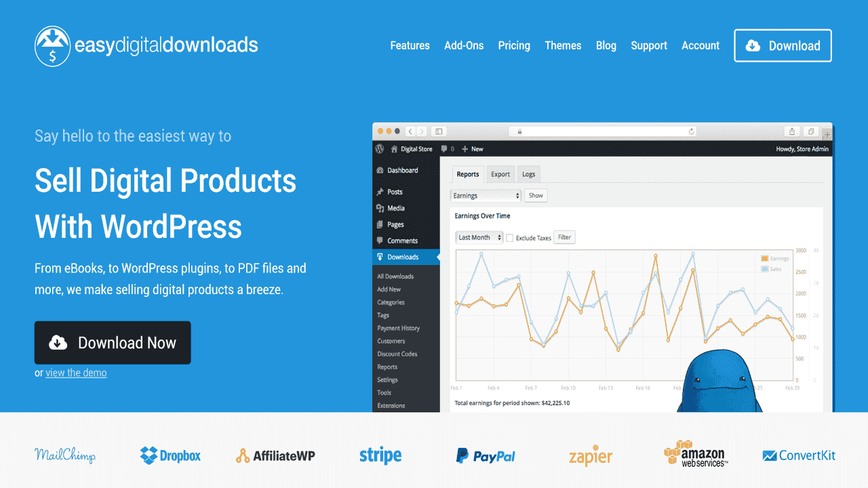Open Tools submenu item
Image resolution: width=868 pixels, height=488 pixels.
[384, 392]
